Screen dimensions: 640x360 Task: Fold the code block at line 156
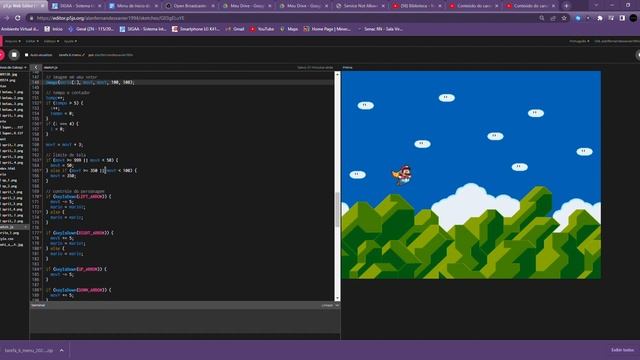coord(41,124)
